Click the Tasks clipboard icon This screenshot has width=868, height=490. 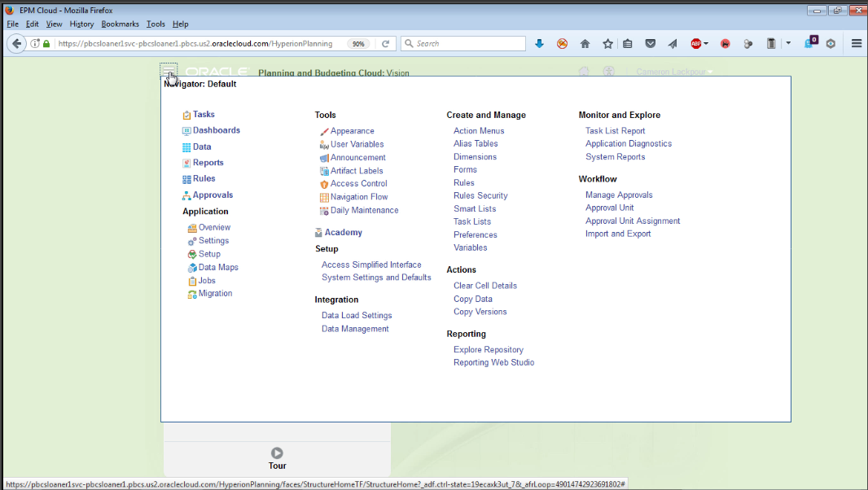click(x=186, y=115)
